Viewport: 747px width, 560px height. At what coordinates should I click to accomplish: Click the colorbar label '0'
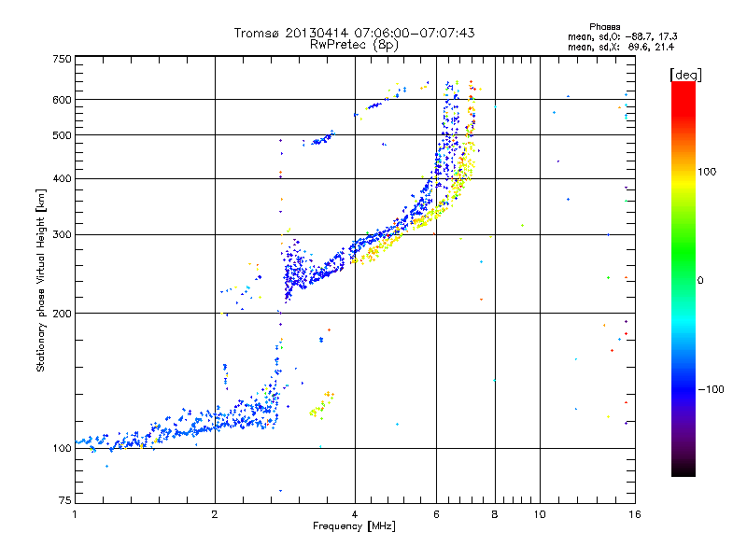699,281
